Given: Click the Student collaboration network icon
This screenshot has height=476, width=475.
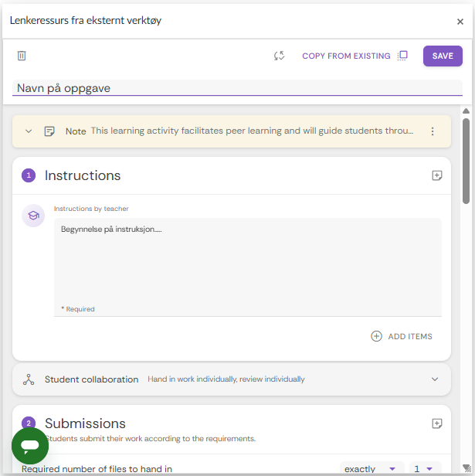Looking at the screenshot, I should [29, 379].
